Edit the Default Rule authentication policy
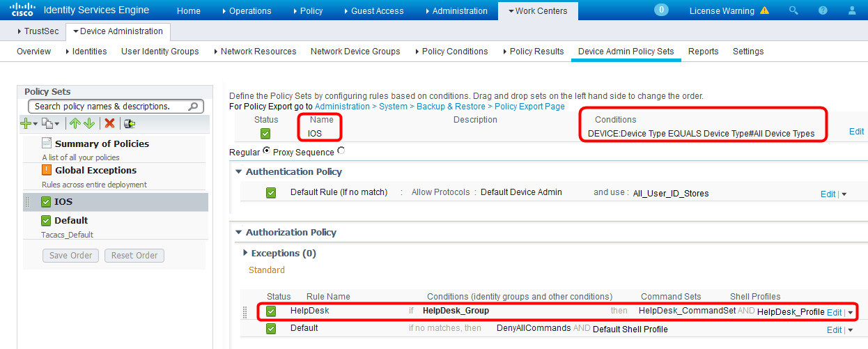Screen dimensions: 868x349 tap(828, 194)
